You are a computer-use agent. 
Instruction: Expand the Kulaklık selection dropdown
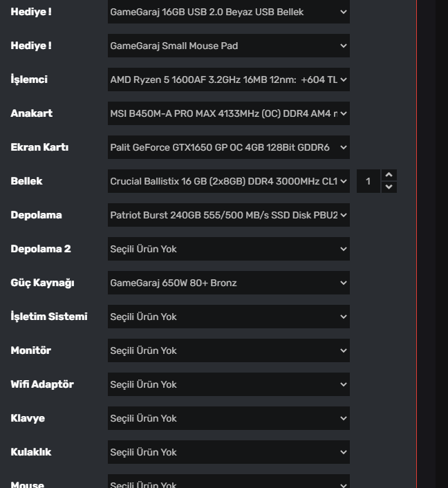pyautogui.click(x=228, y=452)
